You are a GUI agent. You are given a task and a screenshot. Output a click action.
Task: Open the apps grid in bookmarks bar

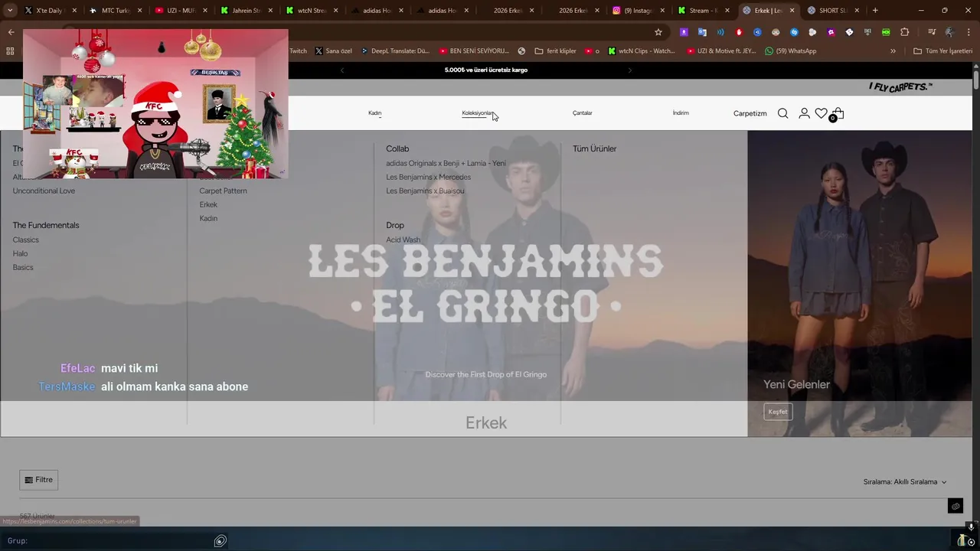pyautogui.click(x=10, y=51)
